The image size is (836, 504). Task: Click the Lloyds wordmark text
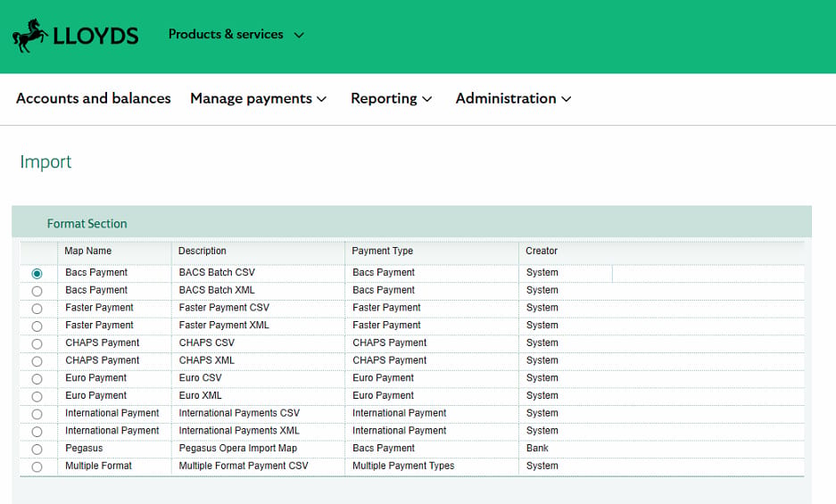coord(96,37)
